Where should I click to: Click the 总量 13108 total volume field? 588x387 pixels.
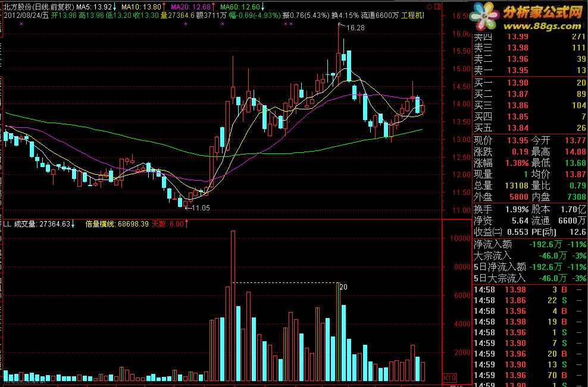tap(501, 185)
